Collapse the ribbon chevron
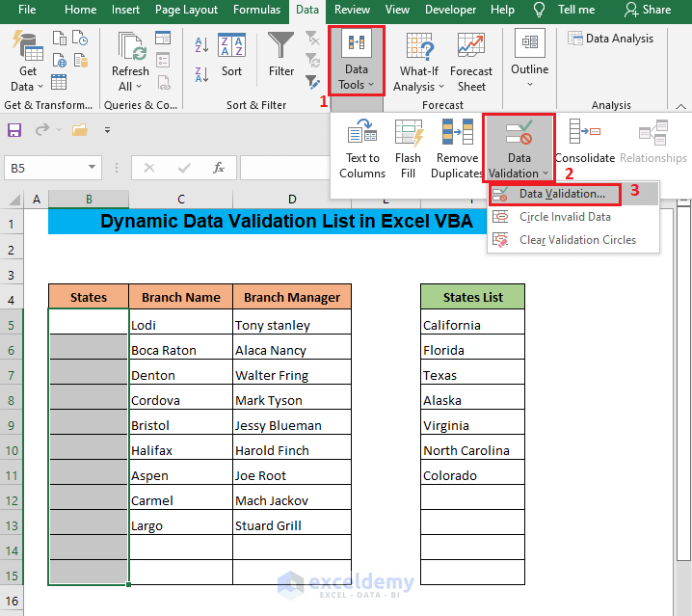692x616 pixels. pyautogui.click(x=680, y=106)
